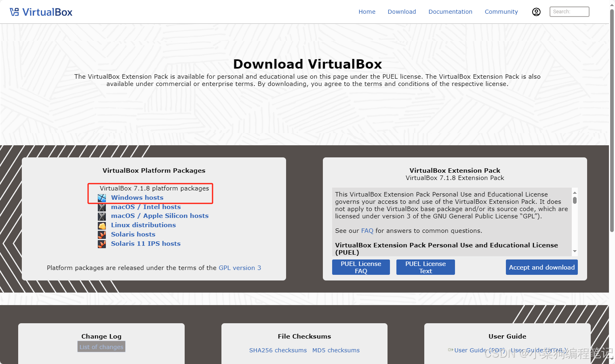Open the Download menu item
This screenshot has height=364, width=615.
click(402, 12)
